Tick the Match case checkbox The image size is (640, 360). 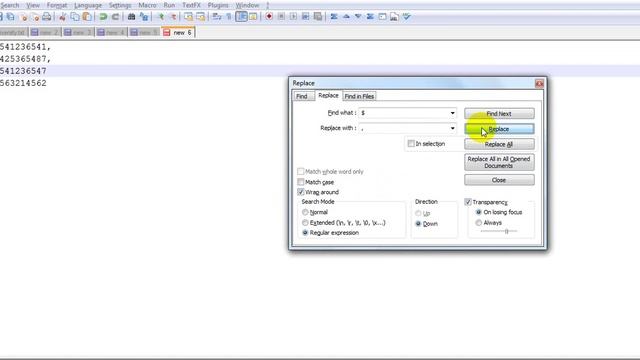pos(301,182)
